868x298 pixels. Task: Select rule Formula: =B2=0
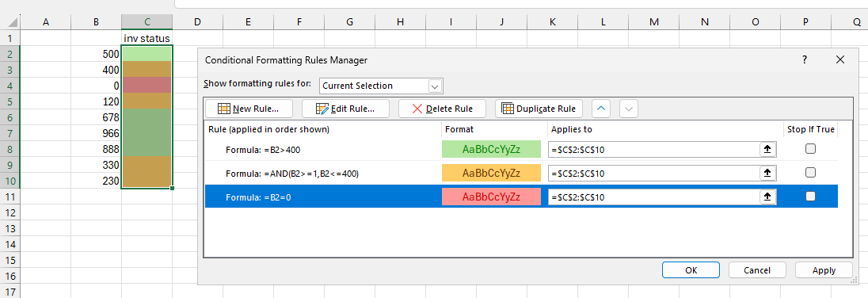[x=521, y=197]
